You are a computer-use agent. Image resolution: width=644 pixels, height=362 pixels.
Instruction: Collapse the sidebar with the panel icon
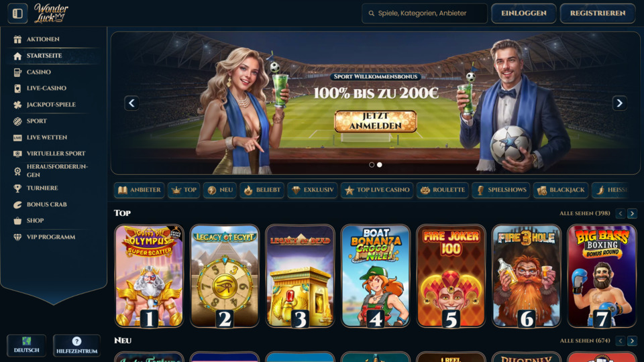(17, 13)
